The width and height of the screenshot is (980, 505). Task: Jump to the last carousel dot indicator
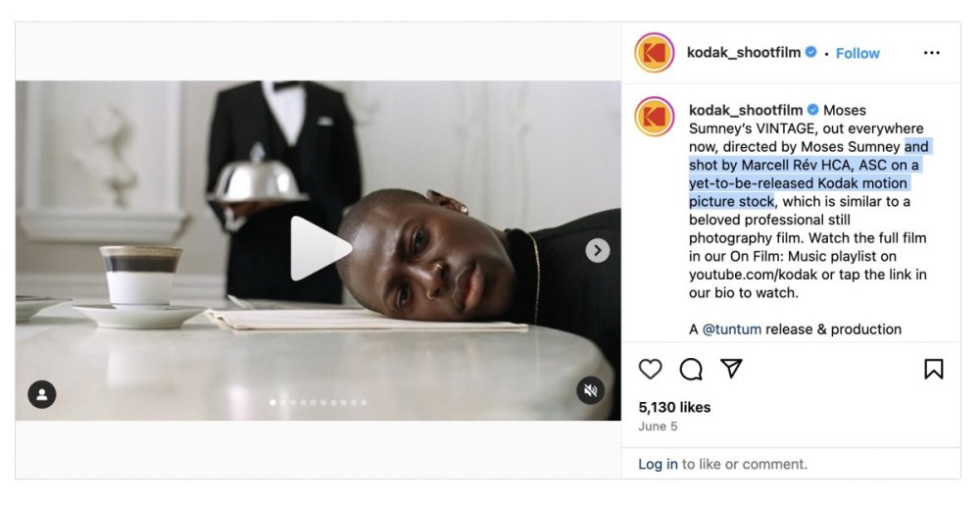tap(364, 402)
